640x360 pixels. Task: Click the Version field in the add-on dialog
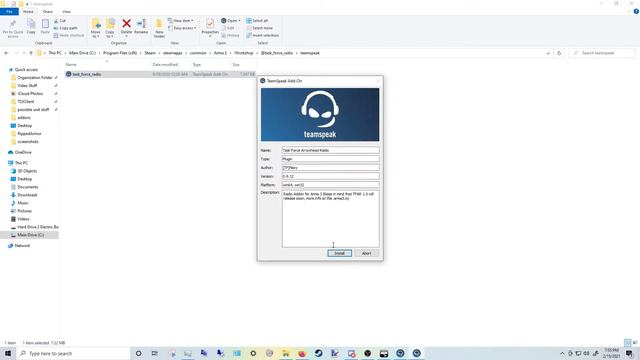click(330, 176)
